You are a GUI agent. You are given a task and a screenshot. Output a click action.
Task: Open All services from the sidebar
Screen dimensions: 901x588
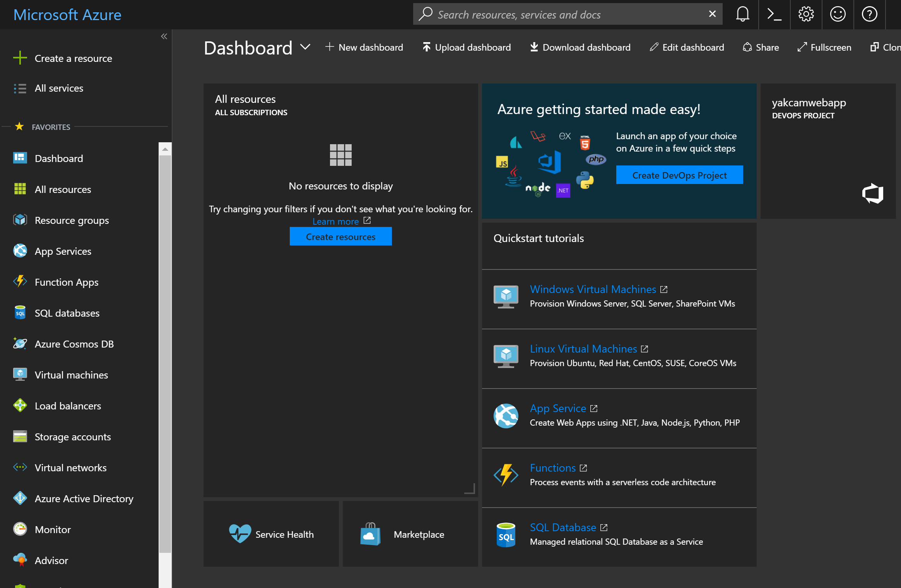[x=59, y=88]
